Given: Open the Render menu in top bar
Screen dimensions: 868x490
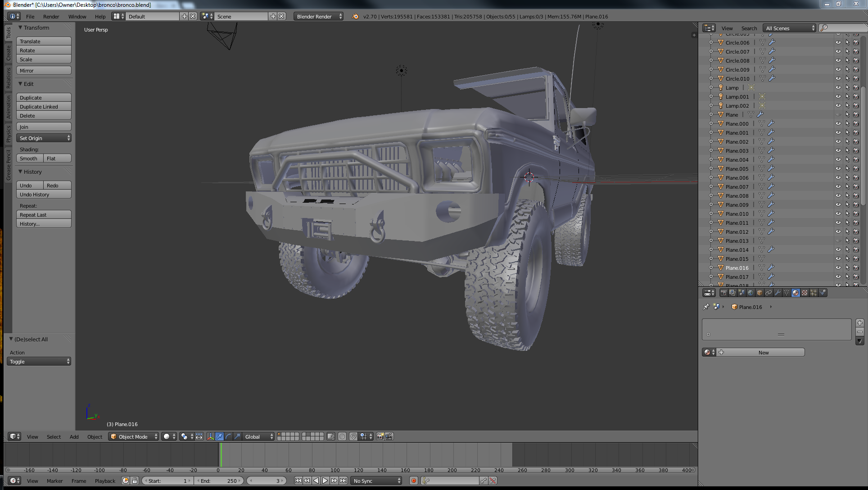Looking at the screenshot, I should coord(51,16).
